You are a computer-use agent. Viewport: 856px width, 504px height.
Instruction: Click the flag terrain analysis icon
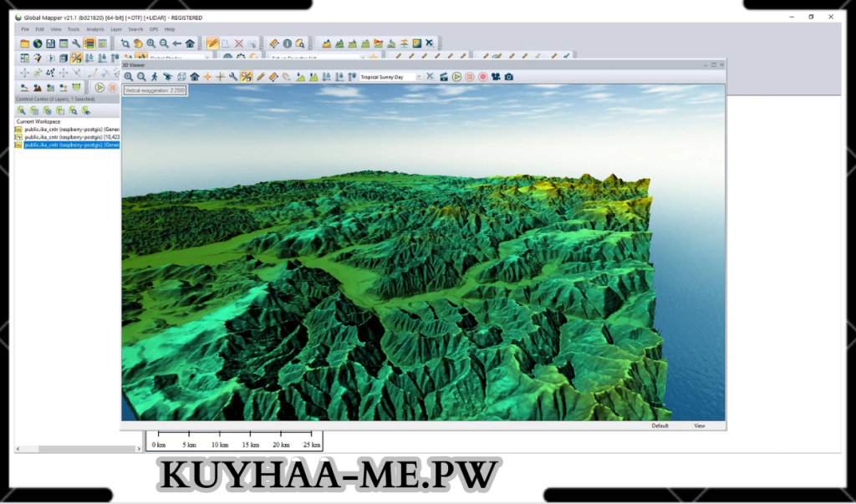coord(379,43)
